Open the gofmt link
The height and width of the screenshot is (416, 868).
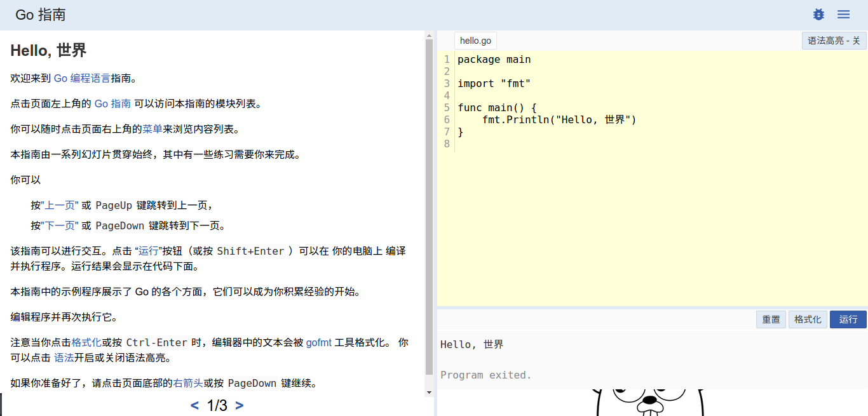coord(319,342)
